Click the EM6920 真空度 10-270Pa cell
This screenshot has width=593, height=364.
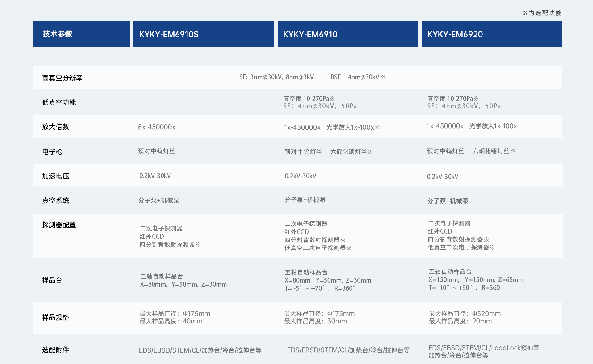452,99
